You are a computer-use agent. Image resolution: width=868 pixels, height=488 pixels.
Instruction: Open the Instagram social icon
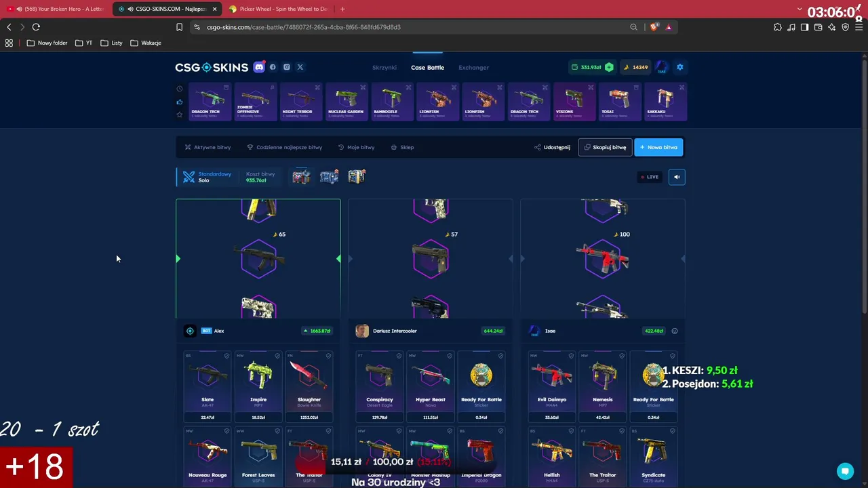click(287, 67)
